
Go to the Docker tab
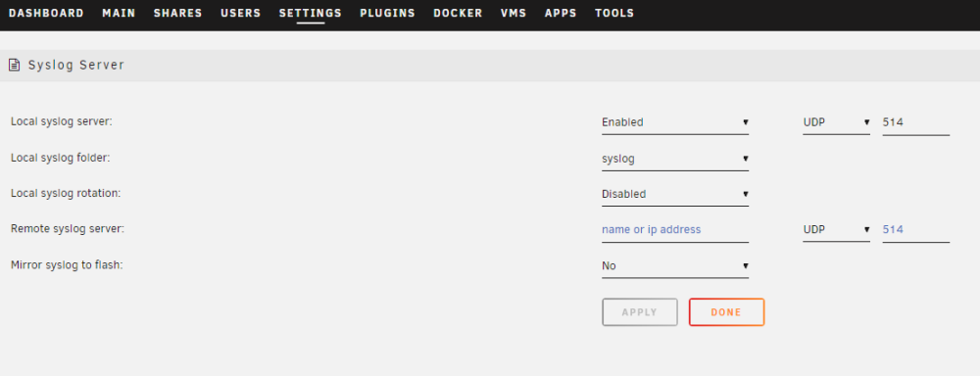click(458, 13)
